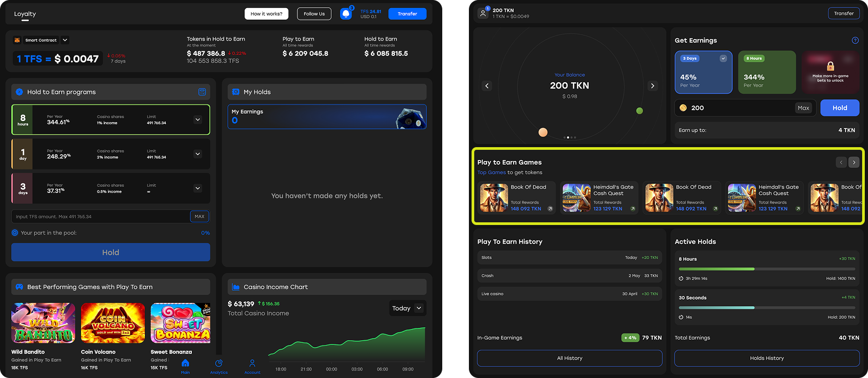Click the calculator icon in Hold to Earn programs

[x=202, y=92]
